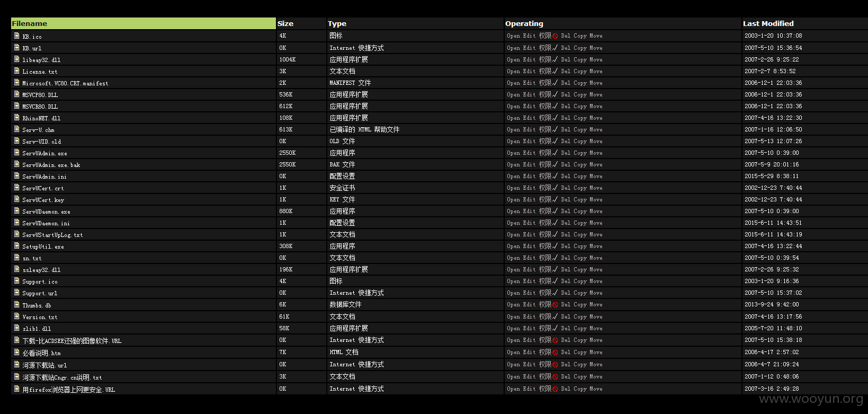Edit Version.txt with its Edit link
Image resolution: width=868 pixels, height=414 pixels.
pos(529,316)
